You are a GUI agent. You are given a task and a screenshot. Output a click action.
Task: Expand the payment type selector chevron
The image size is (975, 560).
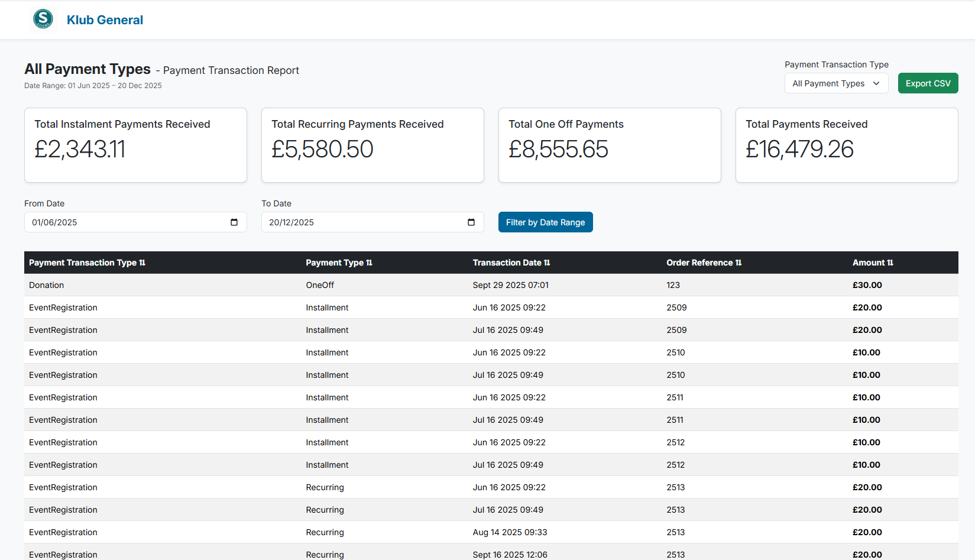click(877, 83)
